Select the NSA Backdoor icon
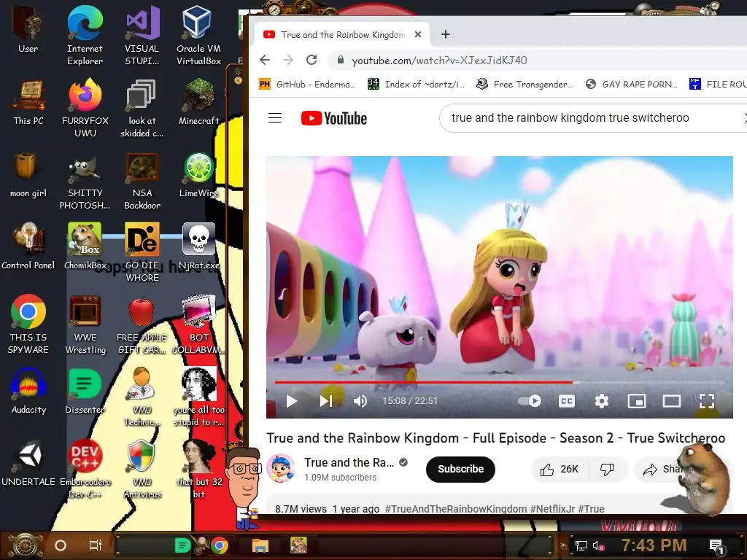Image resolution: width=747 pixels, height=560 pixels. [x=142, y=181]
